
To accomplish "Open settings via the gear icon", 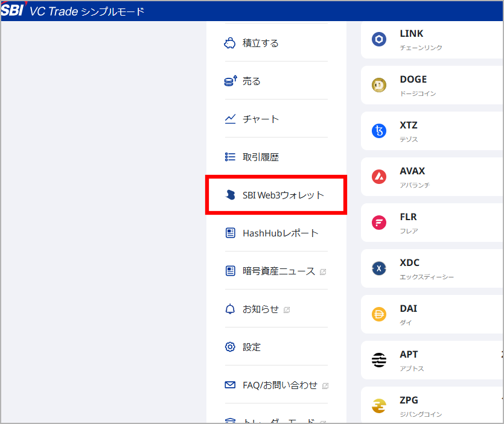I will point(230,347).
